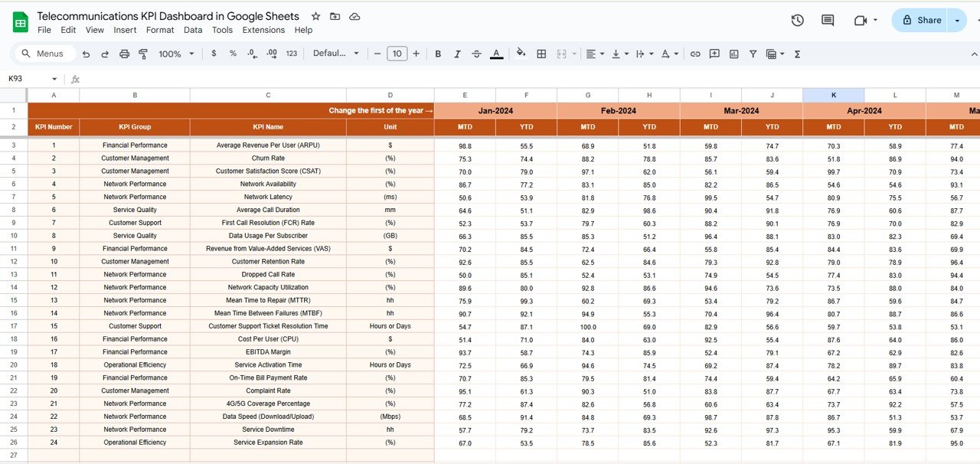Increase decimal places
980x464 pixels.
(x=272, y=54)
